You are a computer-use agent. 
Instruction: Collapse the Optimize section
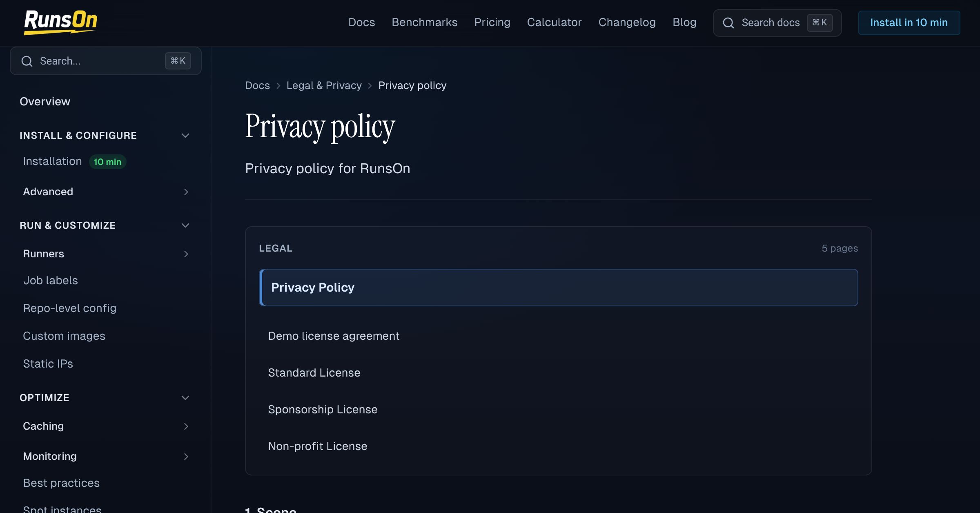click(x=185, y=398)
